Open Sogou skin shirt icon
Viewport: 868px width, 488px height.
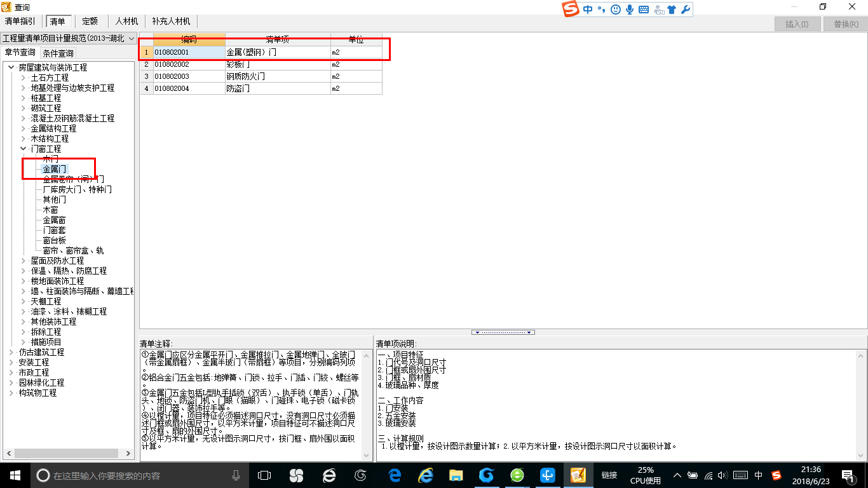(672, 10)
